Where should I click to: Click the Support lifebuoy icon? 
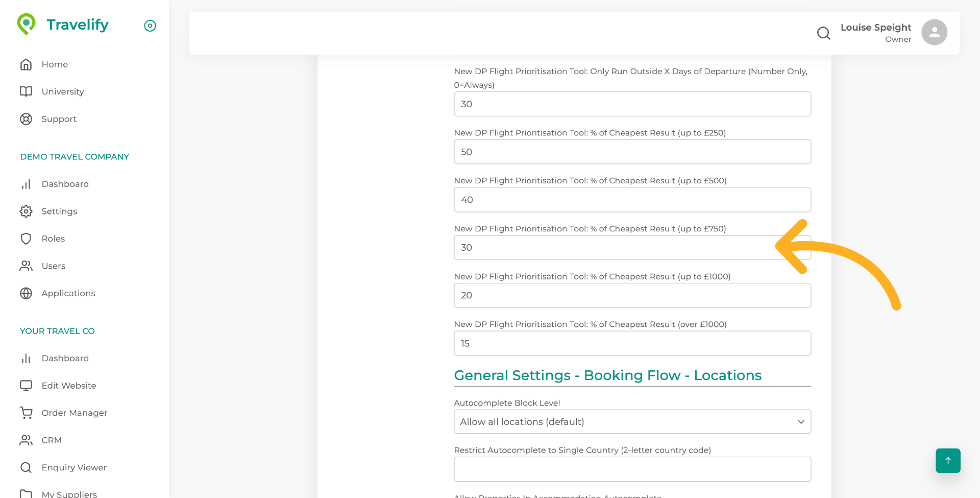click(26, 119)
